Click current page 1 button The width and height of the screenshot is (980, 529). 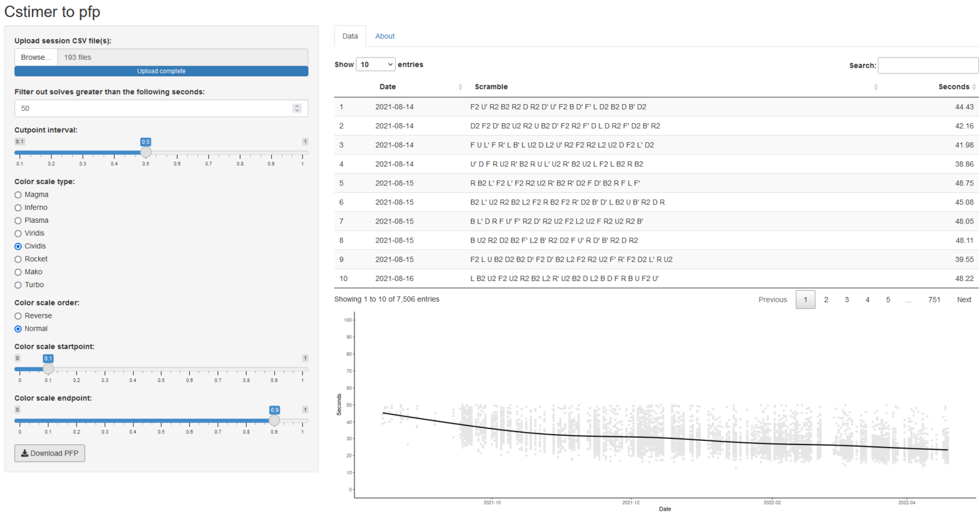click(805, 299)
